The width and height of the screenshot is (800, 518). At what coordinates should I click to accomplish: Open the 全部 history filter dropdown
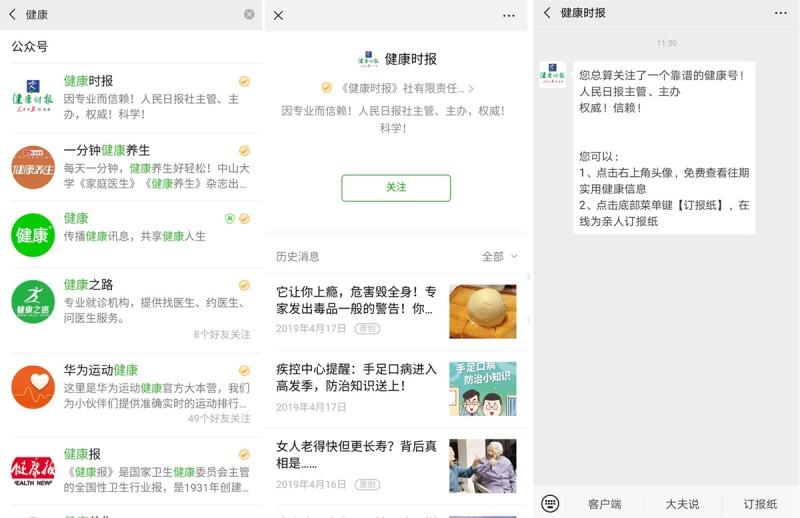tap(499, 256)
